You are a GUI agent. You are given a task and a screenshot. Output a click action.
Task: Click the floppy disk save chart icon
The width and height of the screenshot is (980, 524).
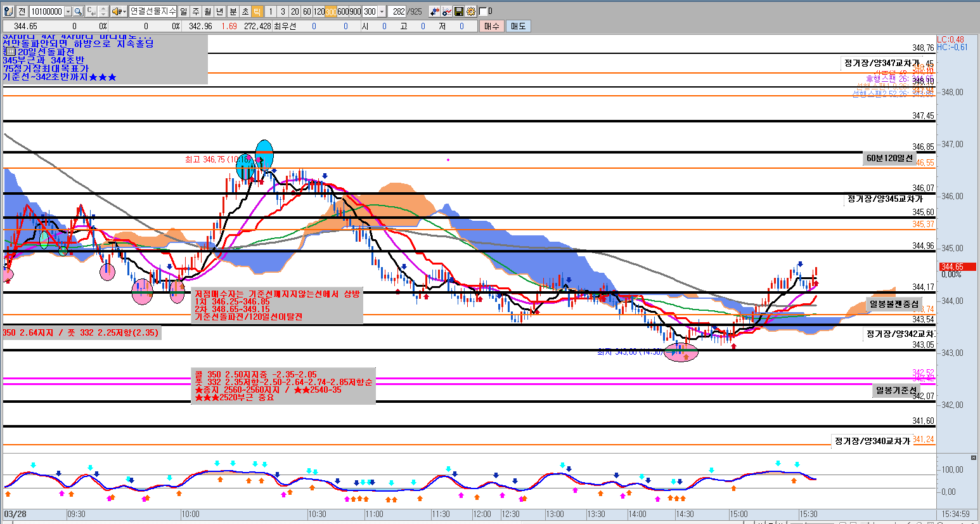pos(459,11)
